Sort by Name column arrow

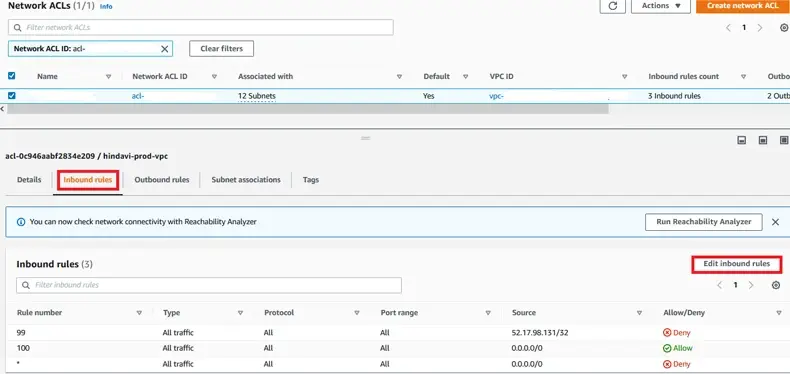point(108,77)
